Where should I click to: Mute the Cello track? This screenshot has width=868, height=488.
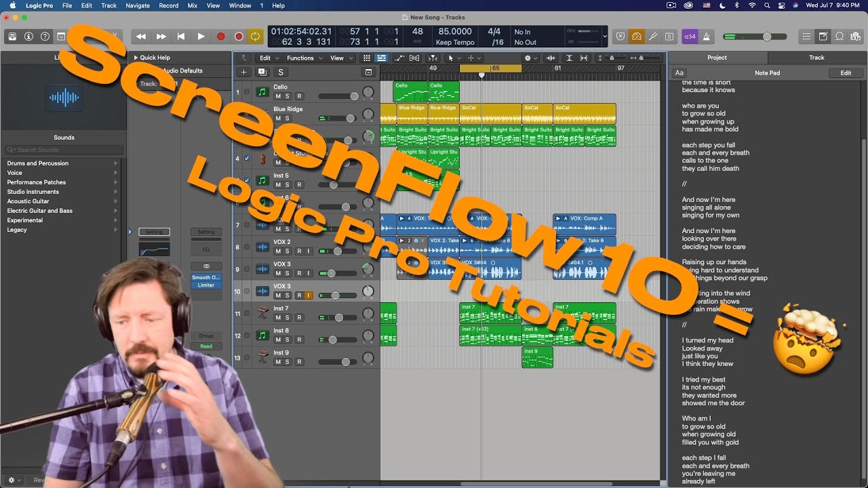(277, 96)
